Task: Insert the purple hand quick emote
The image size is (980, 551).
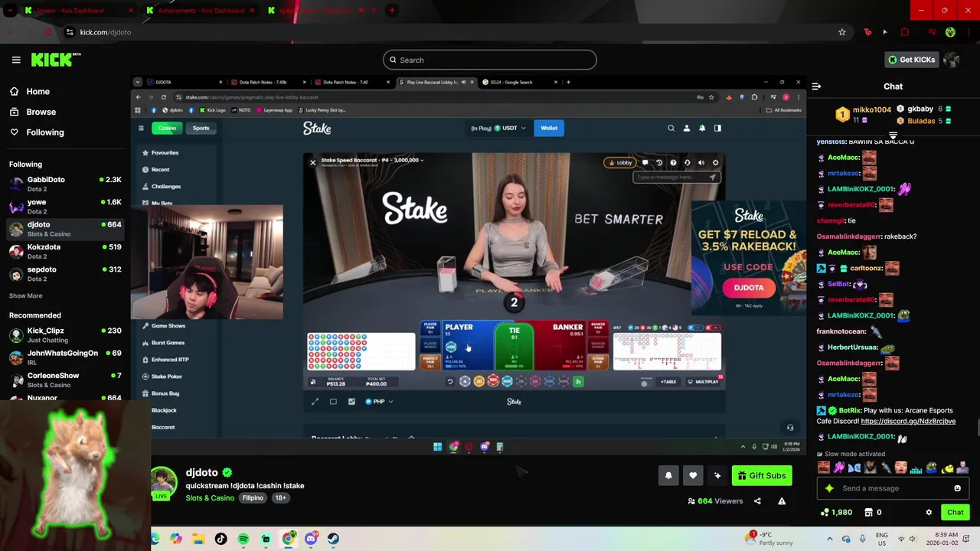Action: tap(839, 468)
